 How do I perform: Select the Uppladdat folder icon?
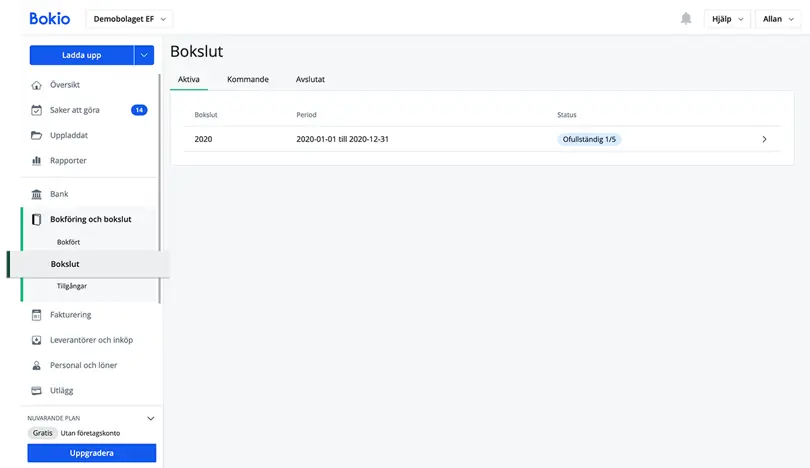point(36,135)
